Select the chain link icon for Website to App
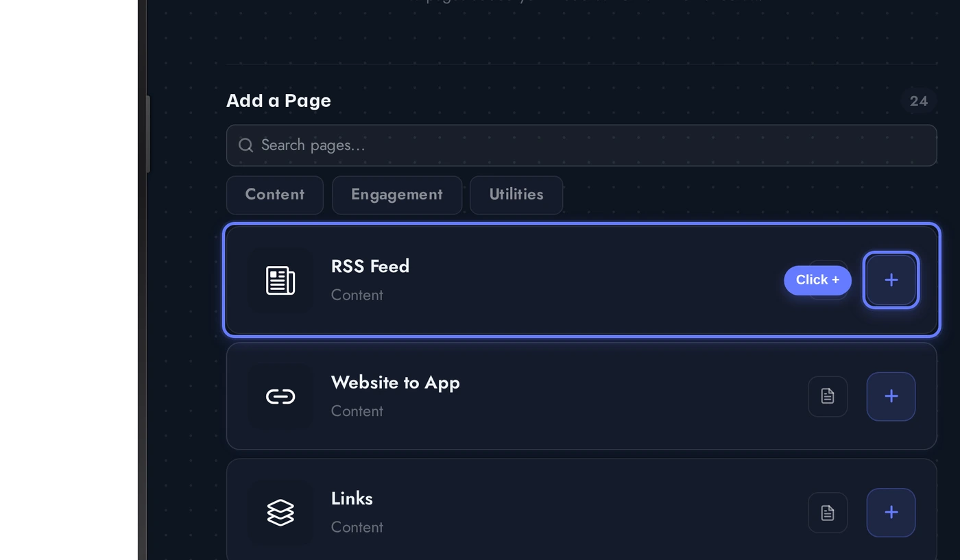The image size is (960, 560). (280, 396)
